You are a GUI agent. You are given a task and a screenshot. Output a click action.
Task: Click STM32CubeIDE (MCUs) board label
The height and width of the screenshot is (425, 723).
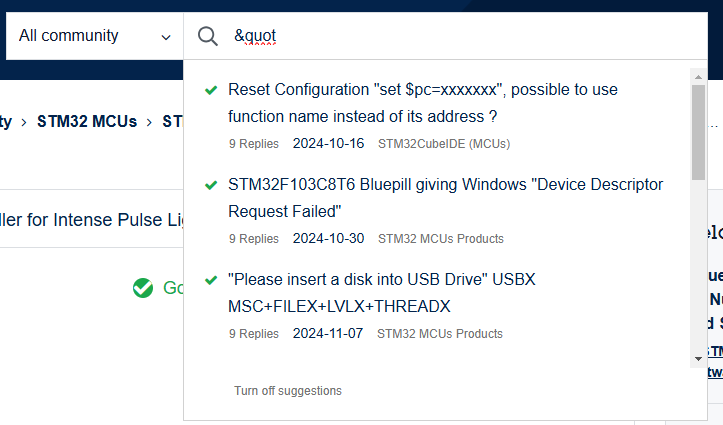(x=444, y=144)
